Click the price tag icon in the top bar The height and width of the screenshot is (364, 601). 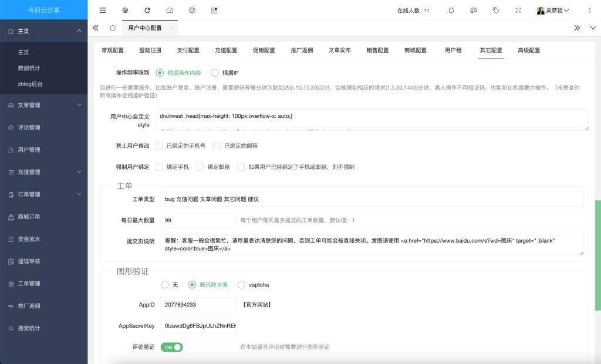[x=496, y=11]
